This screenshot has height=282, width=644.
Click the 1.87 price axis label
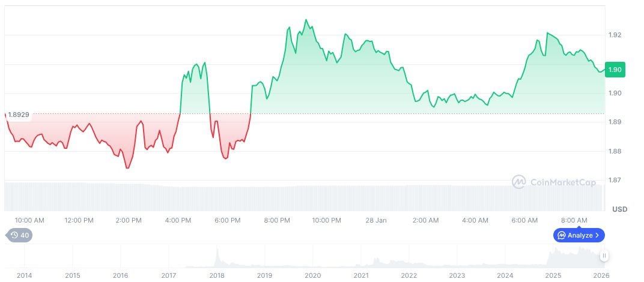[x=615, y=180]
